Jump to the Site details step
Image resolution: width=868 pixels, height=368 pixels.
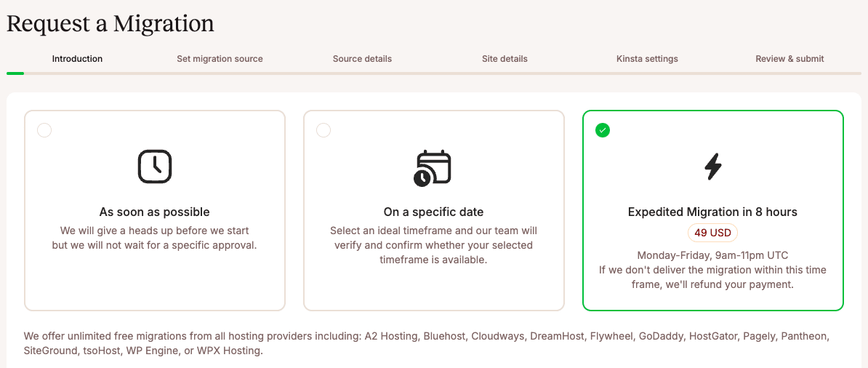tap(505, 59)
